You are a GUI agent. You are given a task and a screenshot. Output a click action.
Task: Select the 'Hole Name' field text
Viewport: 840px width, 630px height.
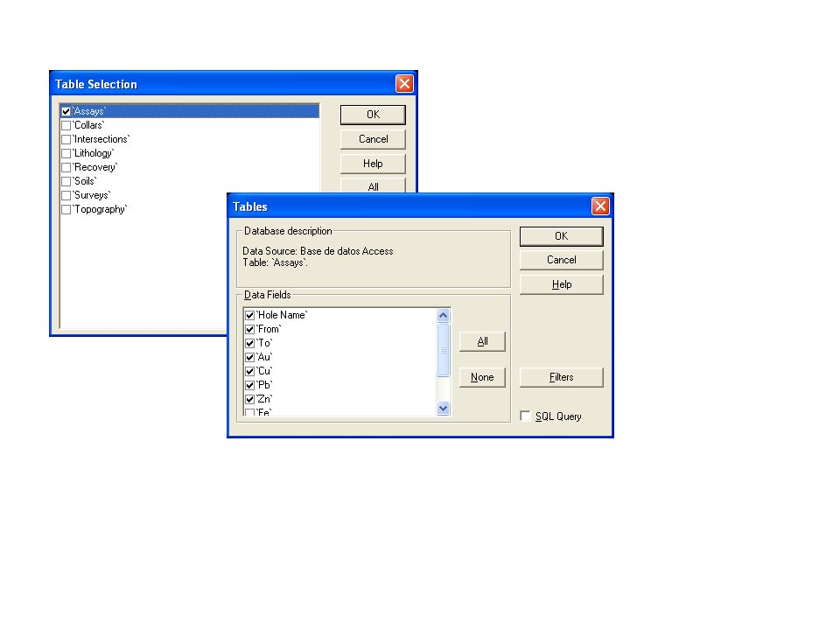click(x=282, y=315)
